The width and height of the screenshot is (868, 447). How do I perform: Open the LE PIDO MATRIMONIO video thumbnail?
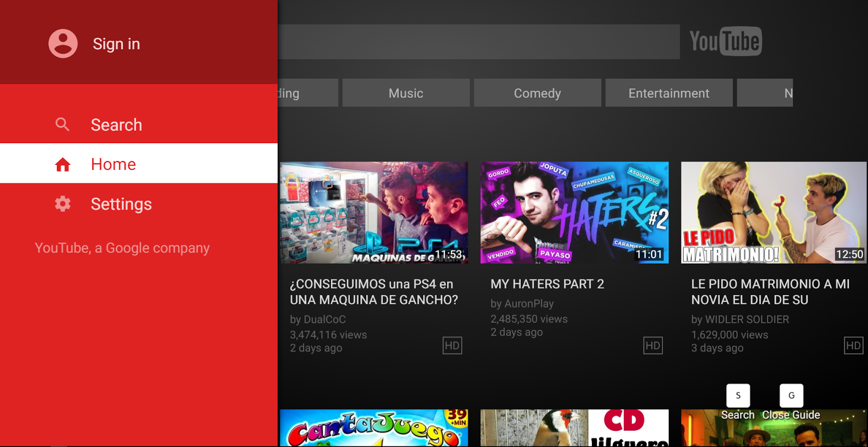pyautogui.click(x=774, y=213)
